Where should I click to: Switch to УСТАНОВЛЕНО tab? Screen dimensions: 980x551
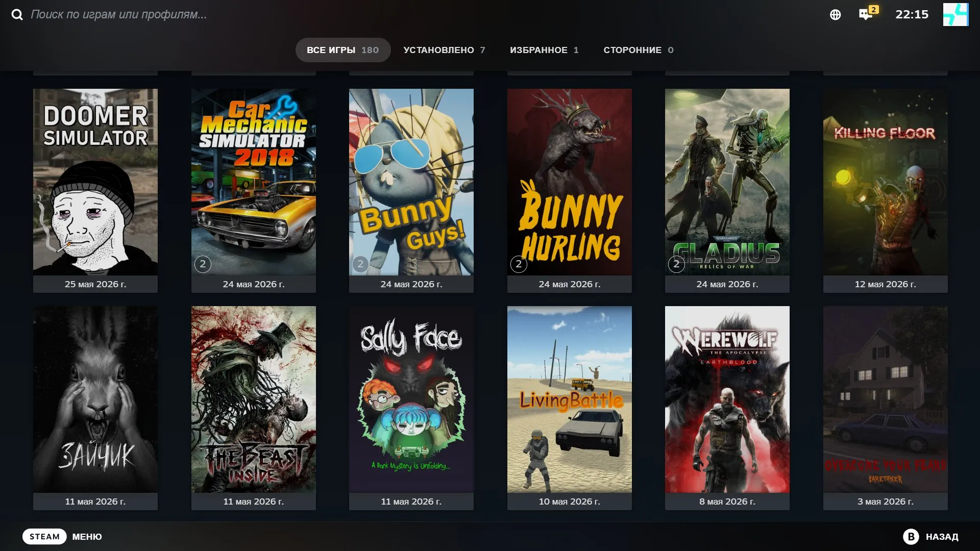444,50
